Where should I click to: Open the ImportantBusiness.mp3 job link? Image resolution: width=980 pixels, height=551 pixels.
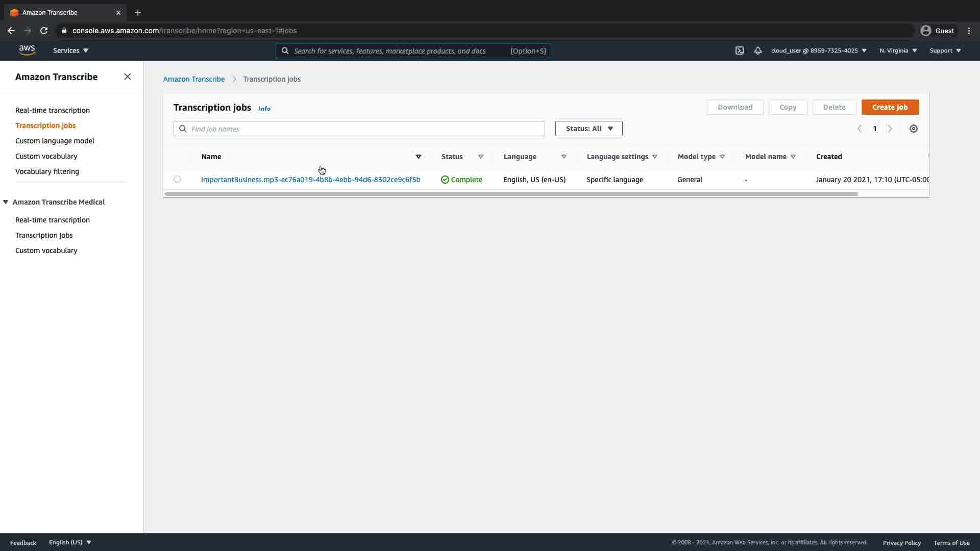click(310, 180)
